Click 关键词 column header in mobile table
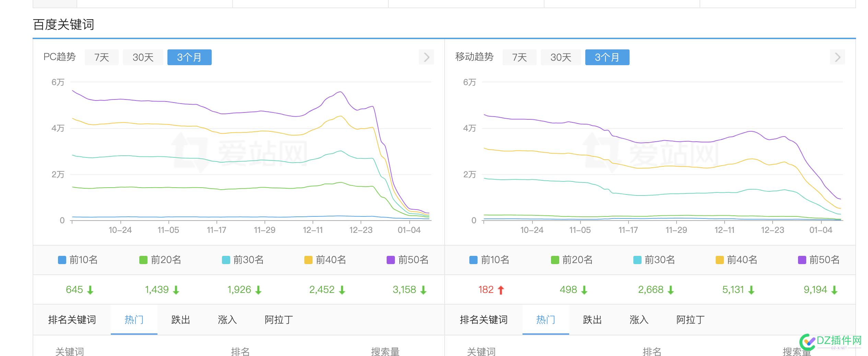The image size is (868, 356). (x=481, y=352)
